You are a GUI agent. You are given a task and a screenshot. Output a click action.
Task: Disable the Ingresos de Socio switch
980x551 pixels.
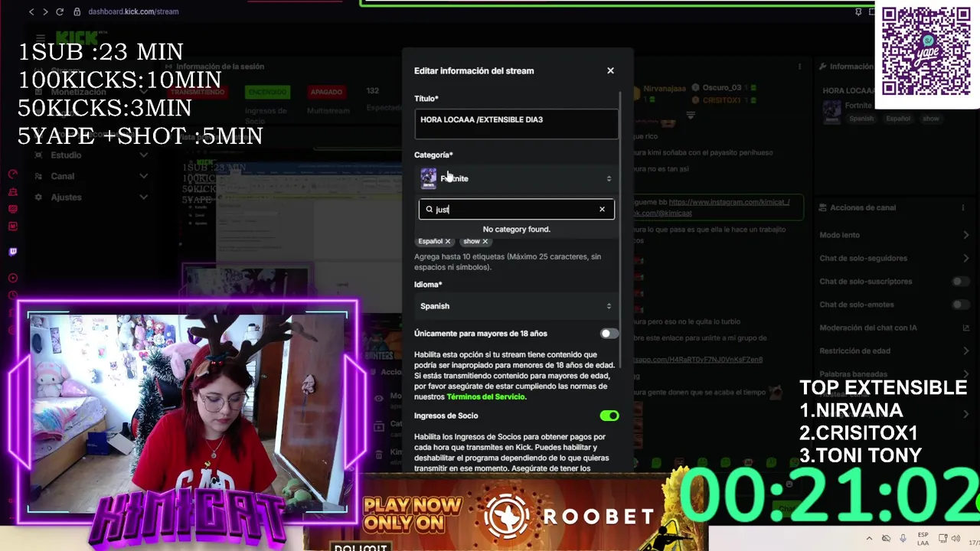pos(609,416)
